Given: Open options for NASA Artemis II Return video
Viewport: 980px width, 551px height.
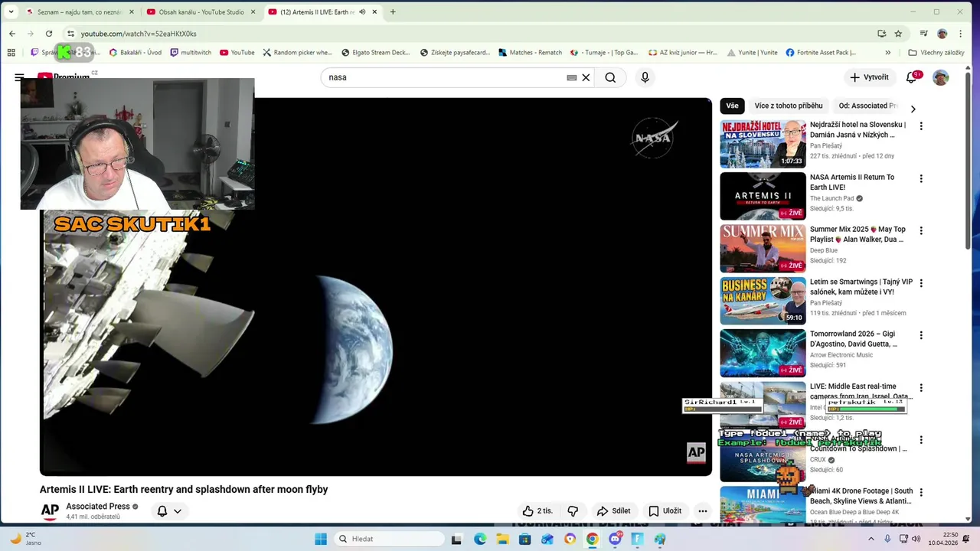Looking at the screenshot, I should click(x=921, y=178).
